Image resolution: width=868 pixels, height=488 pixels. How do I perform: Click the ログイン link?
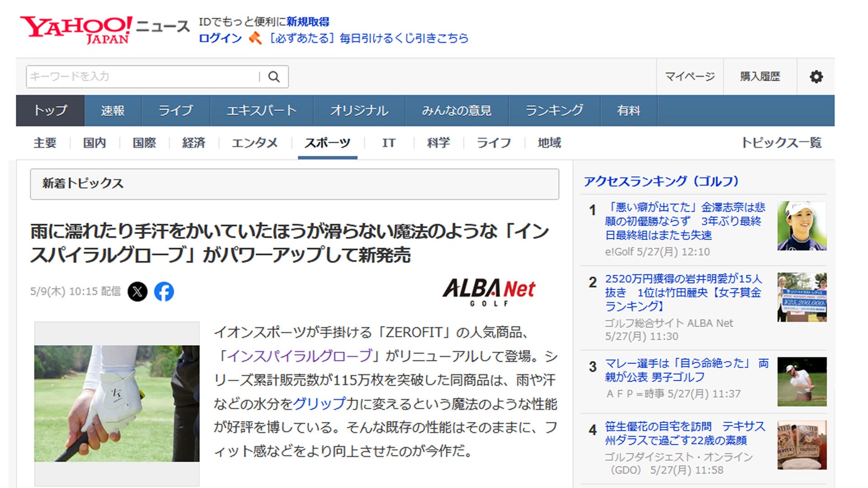tap(220, 38)
